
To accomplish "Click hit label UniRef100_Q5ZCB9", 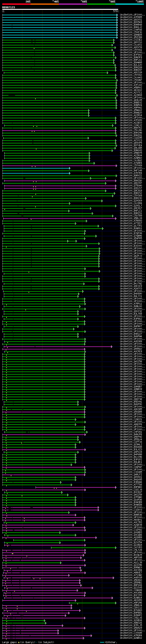I will (131, 37).
